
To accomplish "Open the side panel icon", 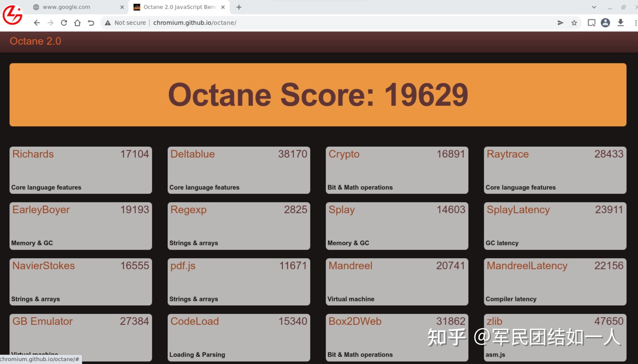I will (591, 23).
